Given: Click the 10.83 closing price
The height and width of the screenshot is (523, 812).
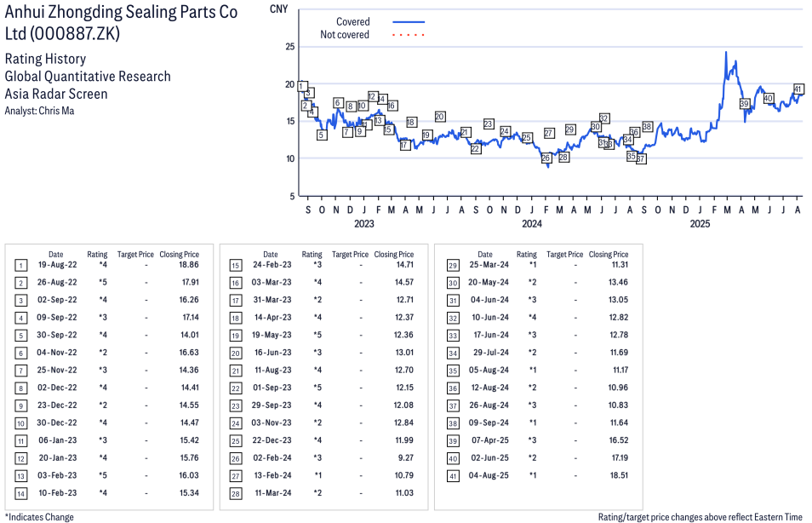Looking at the screenshot, I should [618, 405].
